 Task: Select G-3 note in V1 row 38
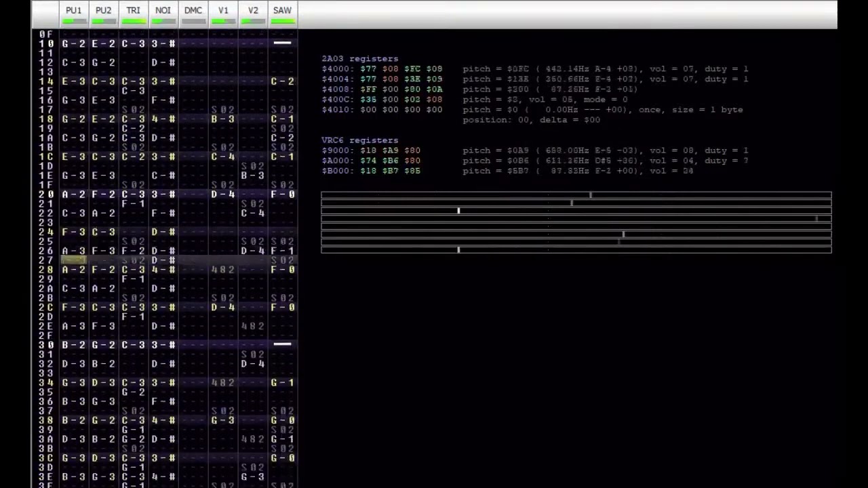click(223, 420)
